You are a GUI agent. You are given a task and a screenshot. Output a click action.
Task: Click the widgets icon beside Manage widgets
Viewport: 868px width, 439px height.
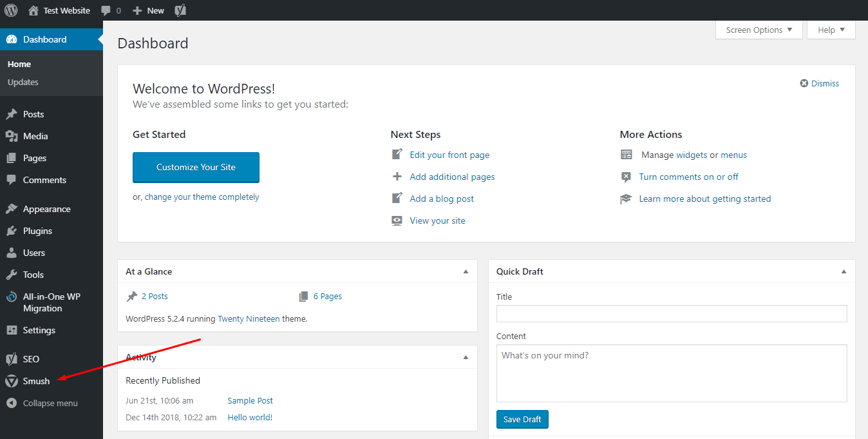click(x=627, y=155)
